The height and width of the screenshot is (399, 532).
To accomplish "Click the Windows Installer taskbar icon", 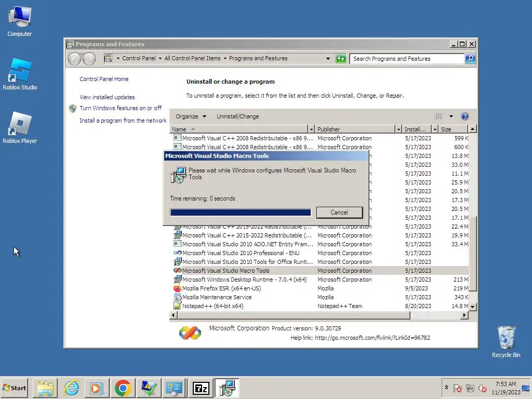I will pos(227,388).
